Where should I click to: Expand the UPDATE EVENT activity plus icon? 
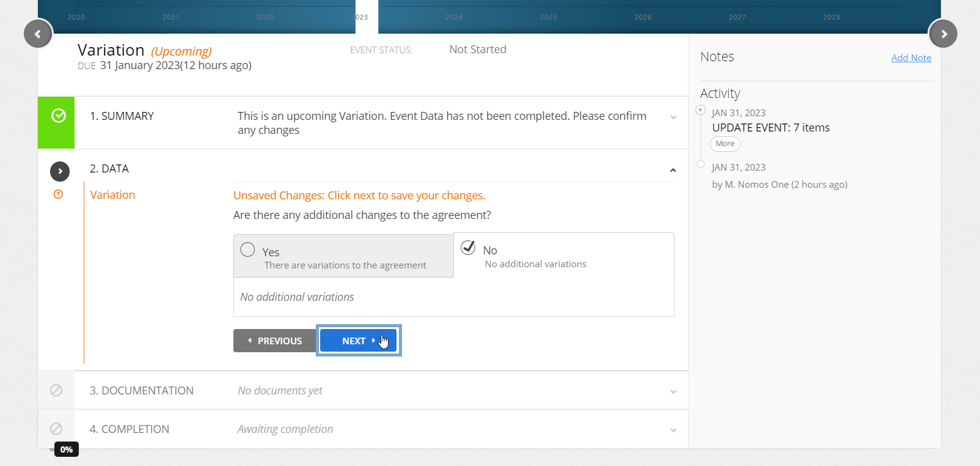(x=701, y=110)
